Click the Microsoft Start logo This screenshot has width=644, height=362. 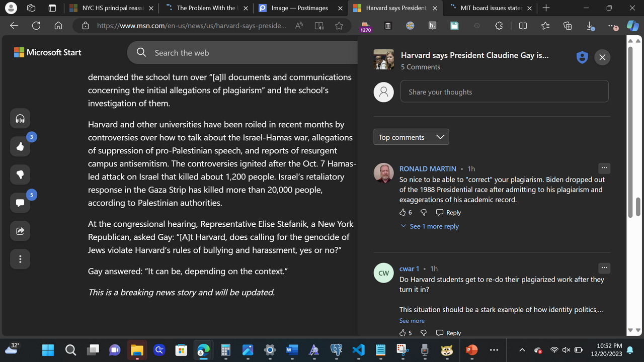48,52
